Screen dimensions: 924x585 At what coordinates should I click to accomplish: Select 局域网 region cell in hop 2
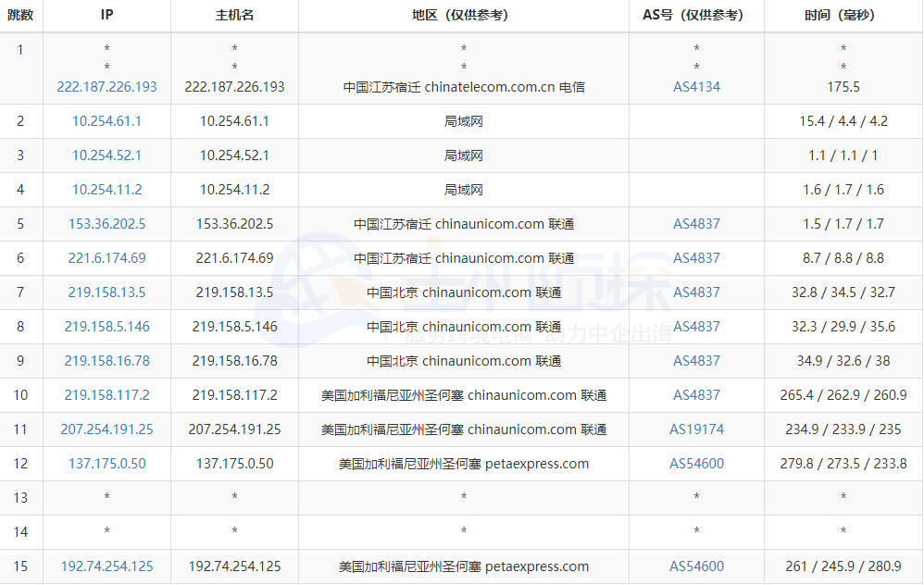tap(464, 121)
